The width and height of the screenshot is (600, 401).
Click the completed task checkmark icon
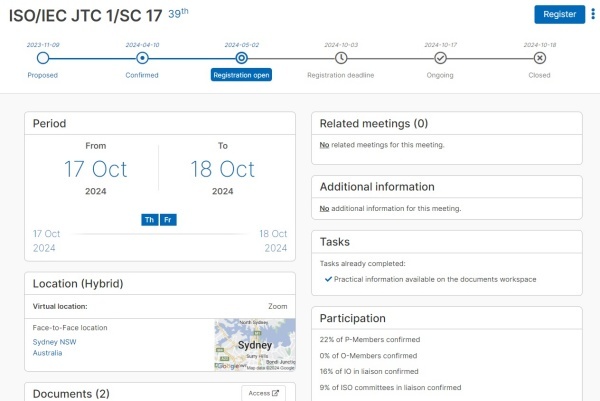329,278
